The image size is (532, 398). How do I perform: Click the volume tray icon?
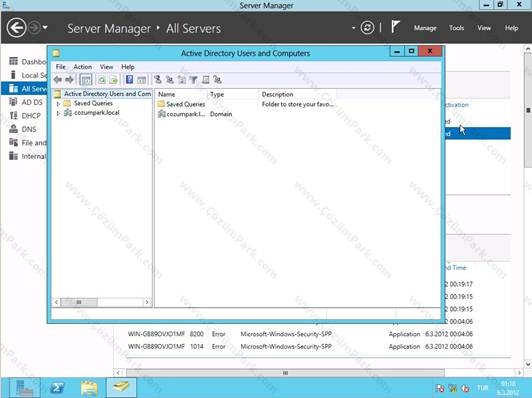(x=465, y=388)
